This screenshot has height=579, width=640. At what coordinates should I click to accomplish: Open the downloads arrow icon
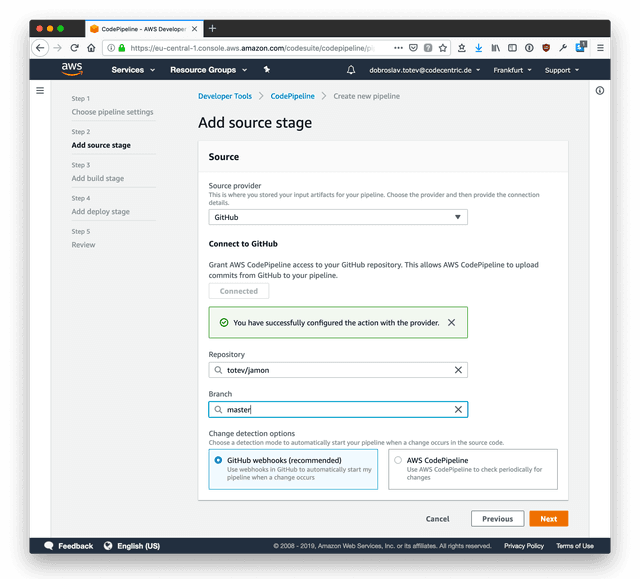click(x=479, y=48)
